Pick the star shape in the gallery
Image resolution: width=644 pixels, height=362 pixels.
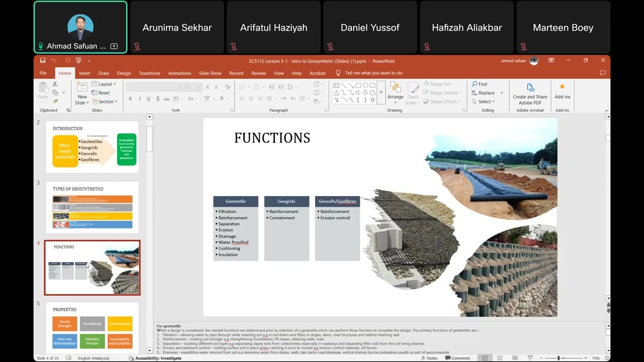coord(373,100)
